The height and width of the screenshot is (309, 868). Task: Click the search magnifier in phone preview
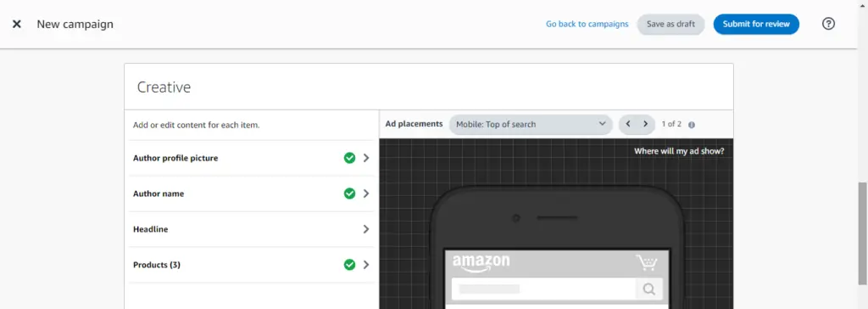[x=649, y=289]
